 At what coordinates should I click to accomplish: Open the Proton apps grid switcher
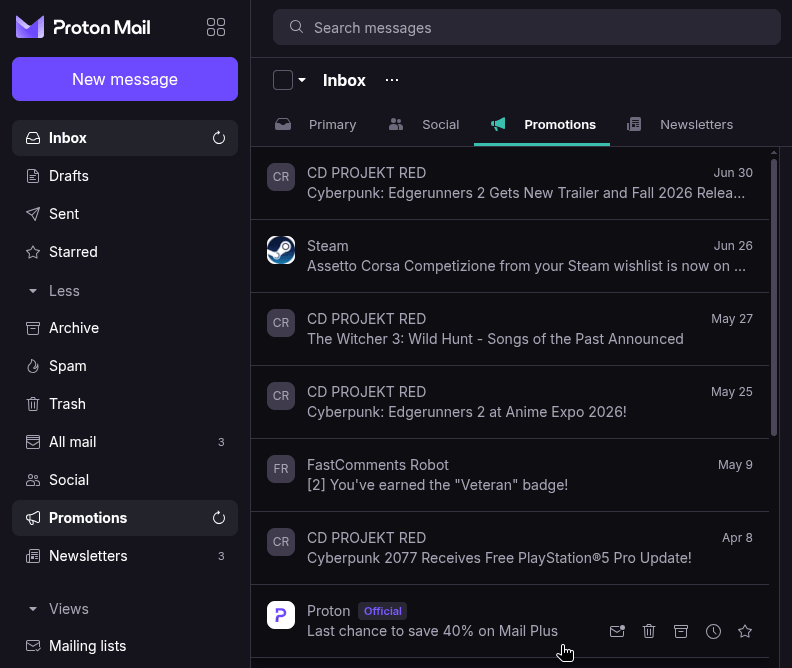tap(216, 27)
